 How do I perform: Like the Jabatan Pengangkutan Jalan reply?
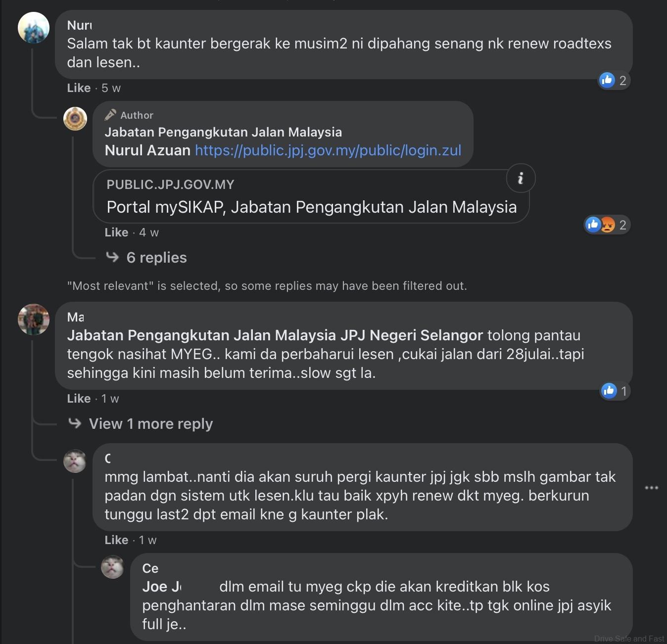116,232
